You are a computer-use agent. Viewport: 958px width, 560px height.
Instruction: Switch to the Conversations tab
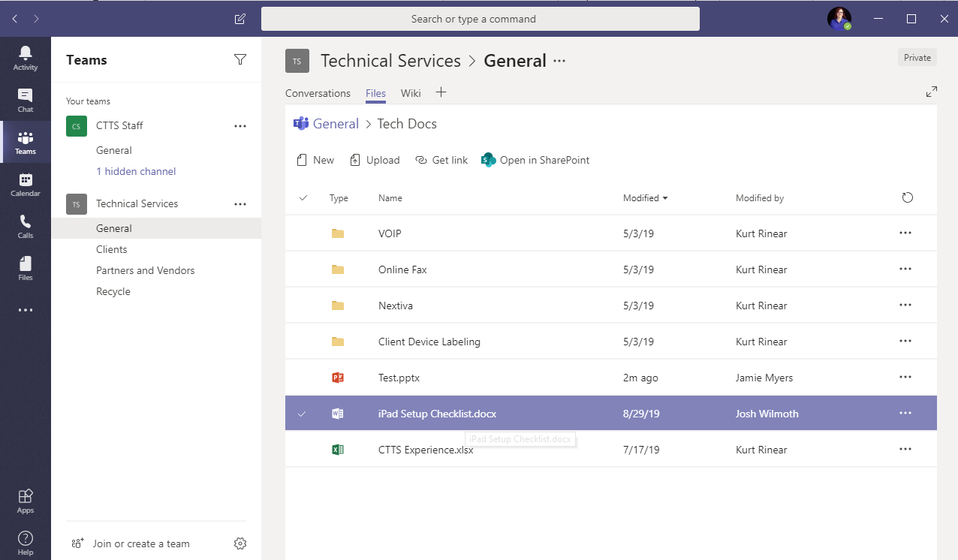(x=318, y=93)
